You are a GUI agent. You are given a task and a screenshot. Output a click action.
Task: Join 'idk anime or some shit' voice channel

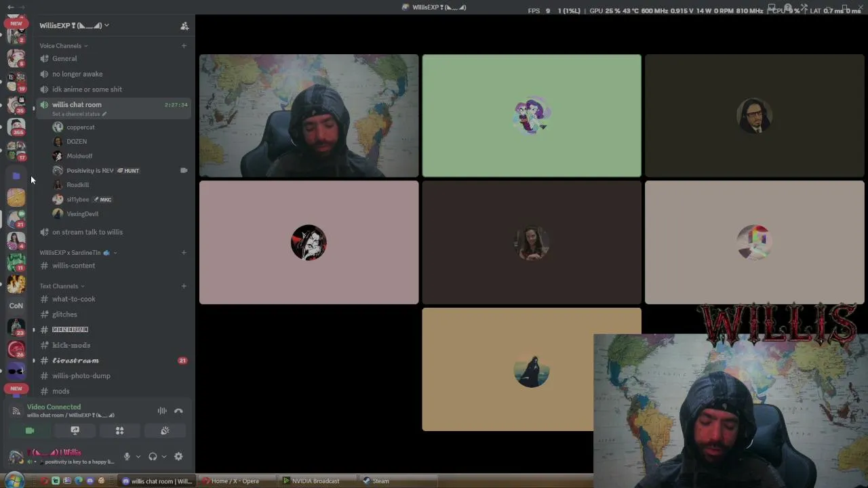coord(114,89)
